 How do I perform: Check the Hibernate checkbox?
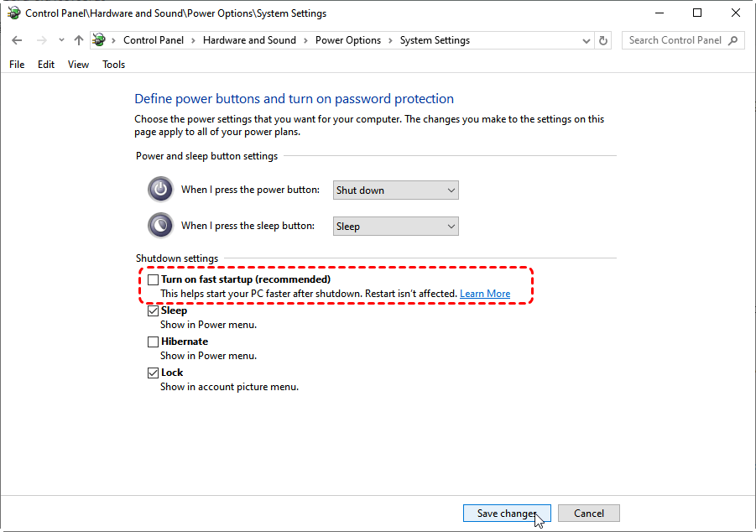[153, 342]
